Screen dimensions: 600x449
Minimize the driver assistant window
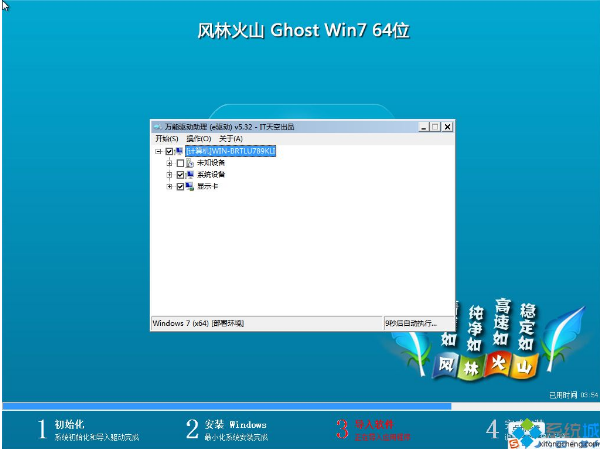pyautogui.click(x=423, y=127)
